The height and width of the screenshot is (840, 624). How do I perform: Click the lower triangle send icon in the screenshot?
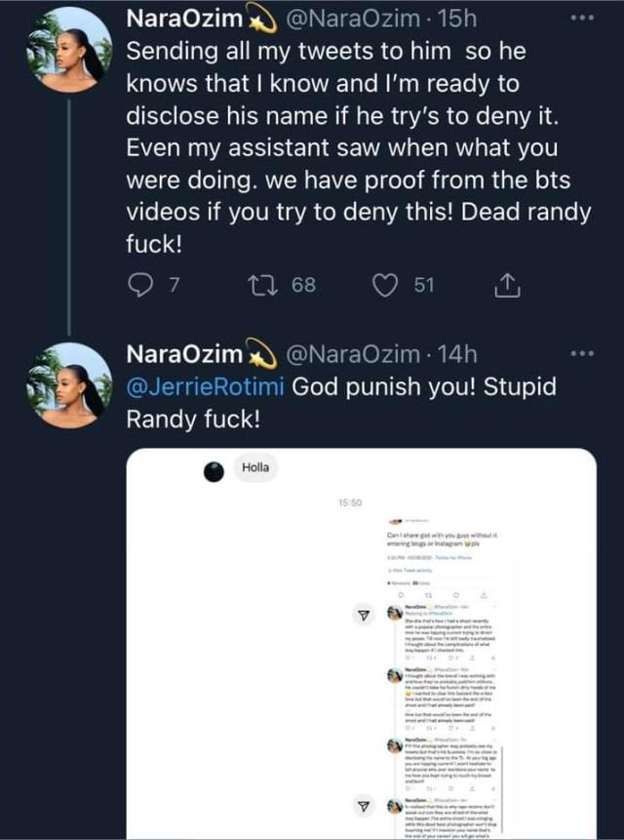pos(363,806)
